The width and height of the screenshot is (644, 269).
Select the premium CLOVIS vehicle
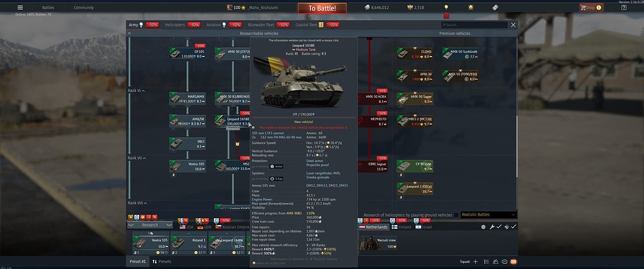point(415,53)
